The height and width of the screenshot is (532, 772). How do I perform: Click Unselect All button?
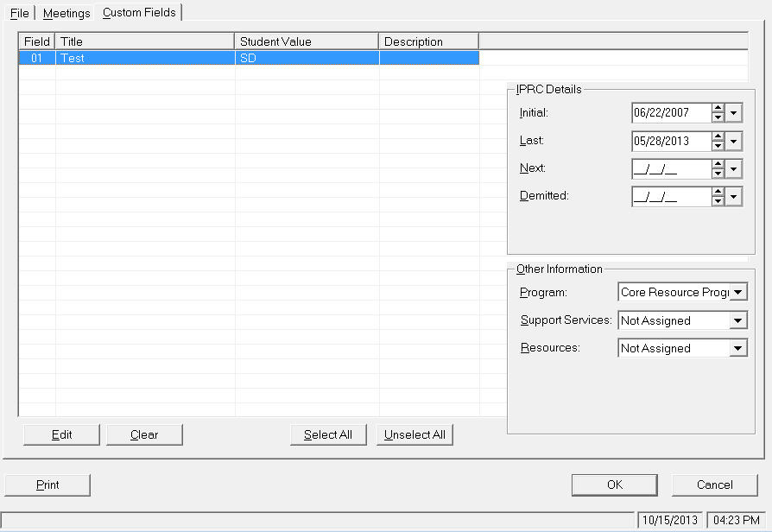(414, 435)
